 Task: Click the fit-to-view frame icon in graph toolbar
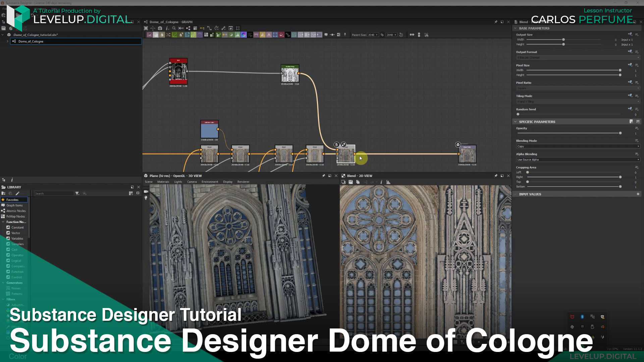pos(146,28)
